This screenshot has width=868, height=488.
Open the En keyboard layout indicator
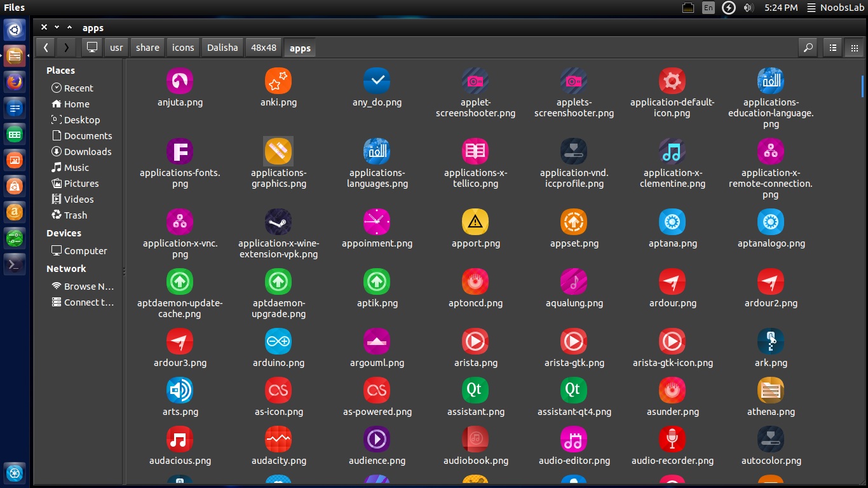tap(708, 8)
